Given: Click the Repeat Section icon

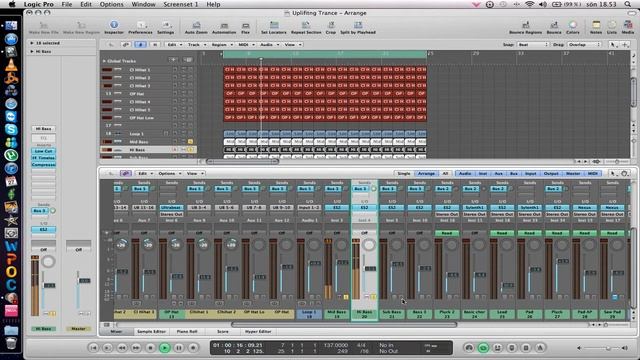Looking at the screenshot, I should (x=306, y=27).
